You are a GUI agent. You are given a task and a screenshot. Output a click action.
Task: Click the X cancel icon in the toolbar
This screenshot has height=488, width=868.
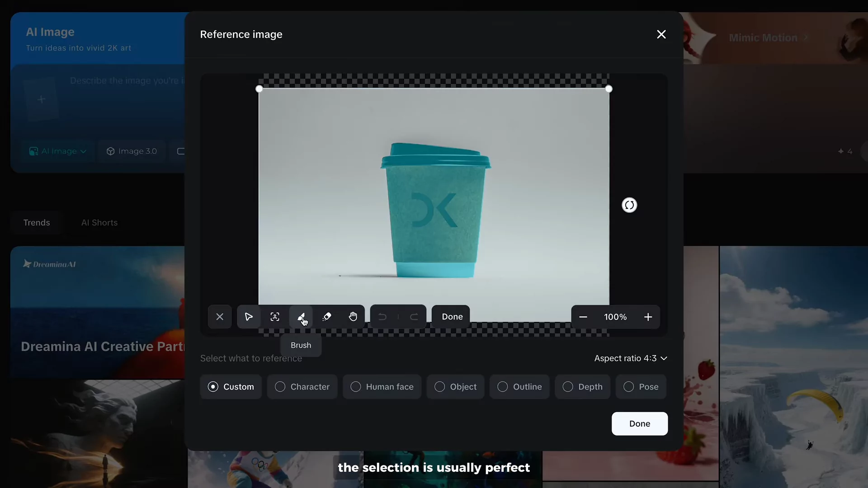click(x=220, y=317)
